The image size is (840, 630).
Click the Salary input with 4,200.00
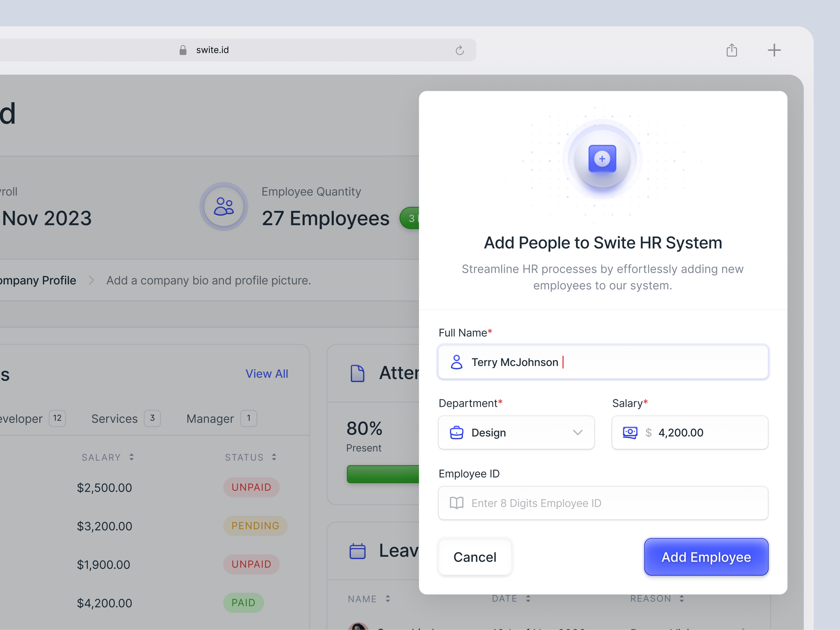[690, 432]
